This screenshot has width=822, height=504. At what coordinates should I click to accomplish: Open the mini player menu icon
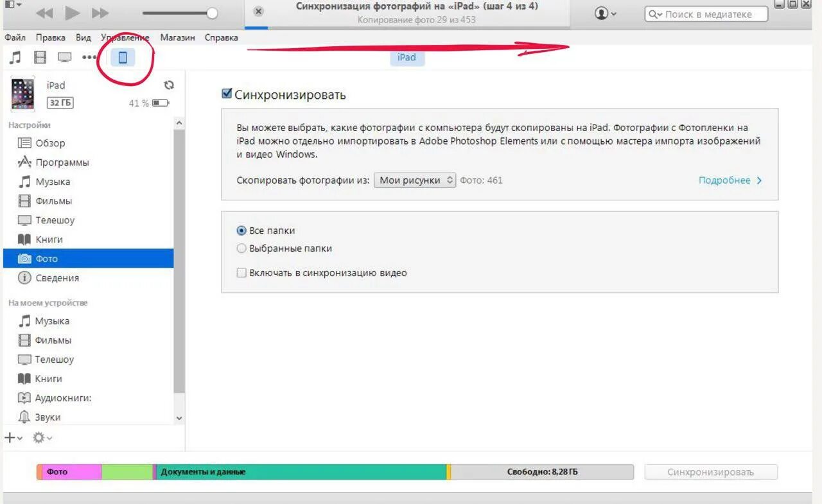coord(13,5)
